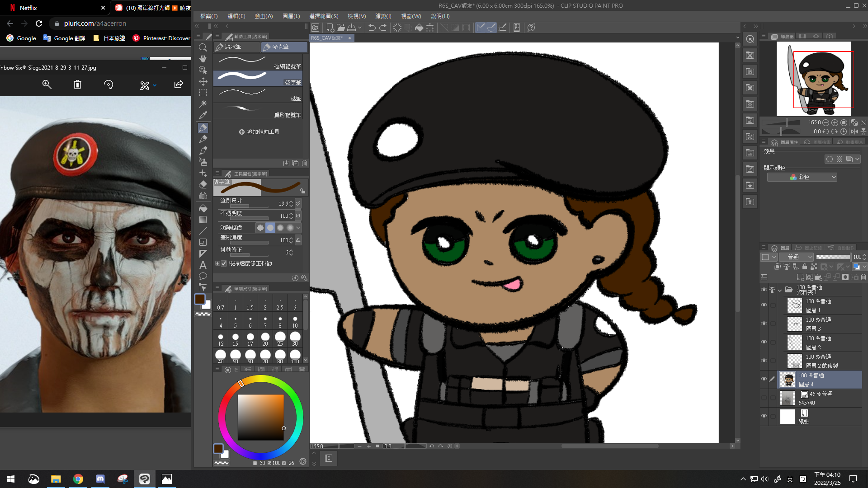
Task: Select the Balloon speech bubble tool
Action: tap(203, 276)
